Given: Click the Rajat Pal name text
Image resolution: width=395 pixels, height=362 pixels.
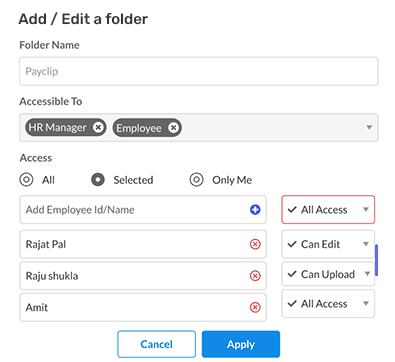Looking at the screenshot, I should coord(46,244).
